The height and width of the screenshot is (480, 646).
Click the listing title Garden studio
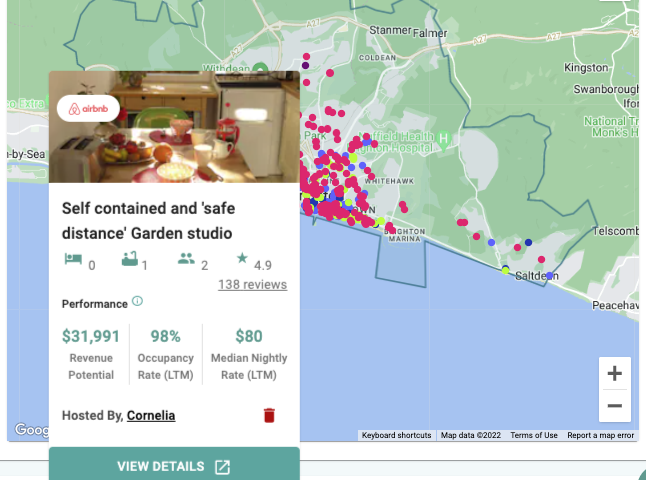pyautogui.click(x=148, y=221)
